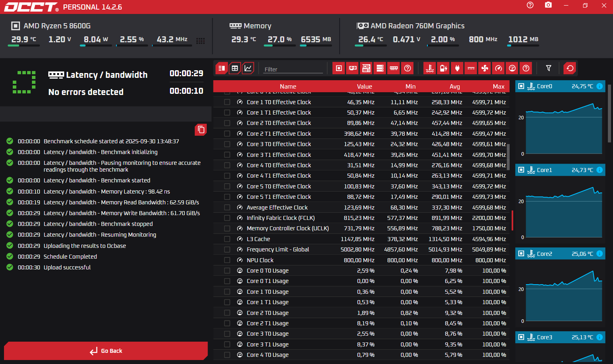Toggle the CPU sensor filter icon

[338, 68]
